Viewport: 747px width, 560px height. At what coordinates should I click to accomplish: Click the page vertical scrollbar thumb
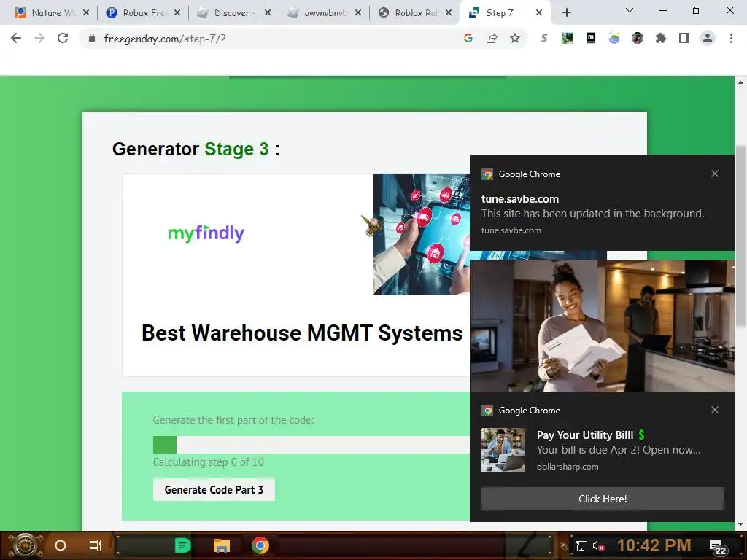click(x=740, y=237)
